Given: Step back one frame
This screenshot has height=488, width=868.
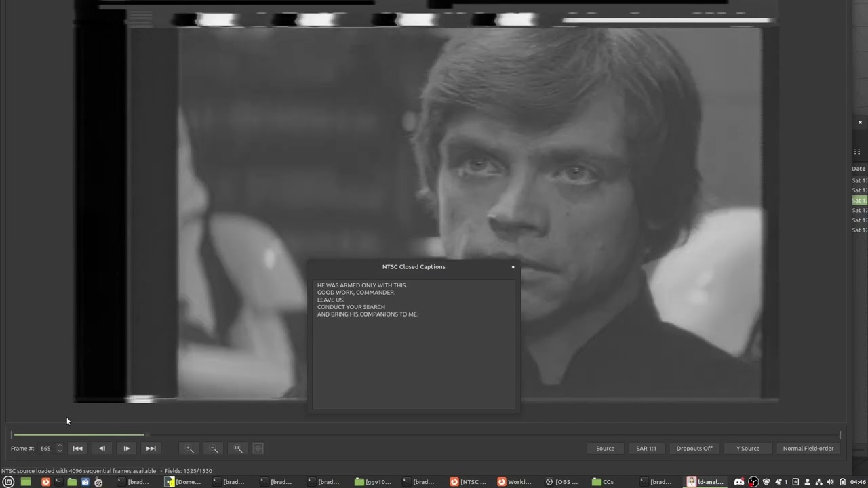Looking at the screenshot, I should [102, 448].
